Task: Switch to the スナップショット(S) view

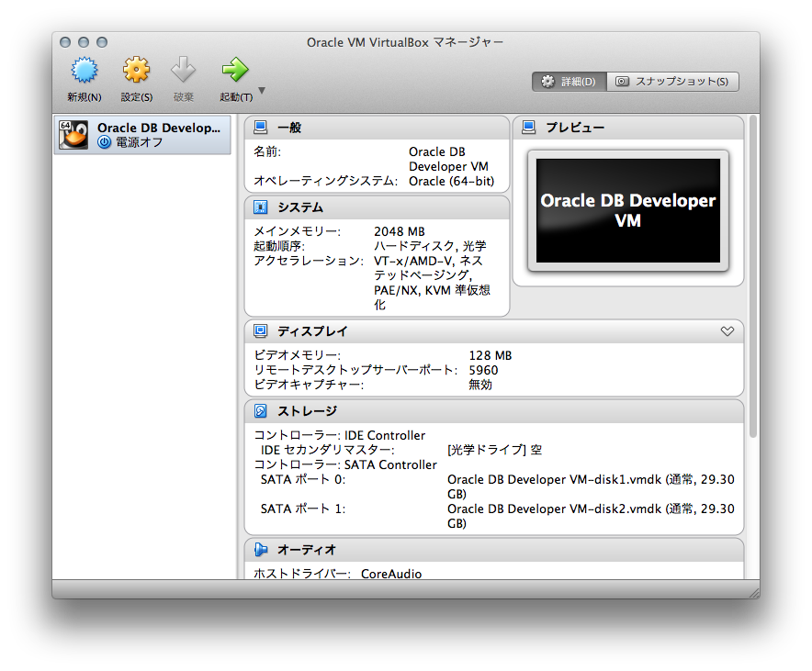Action: (672, 82)
